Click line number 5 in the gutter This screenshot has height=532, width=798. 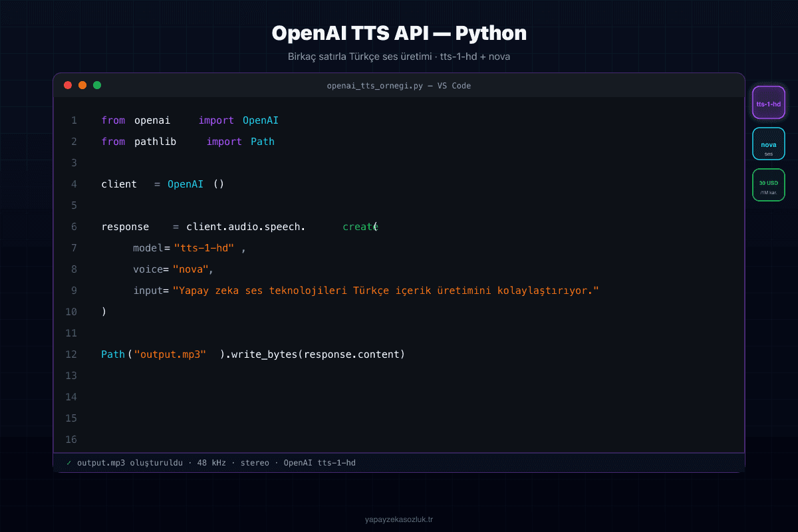coord(74,205)
